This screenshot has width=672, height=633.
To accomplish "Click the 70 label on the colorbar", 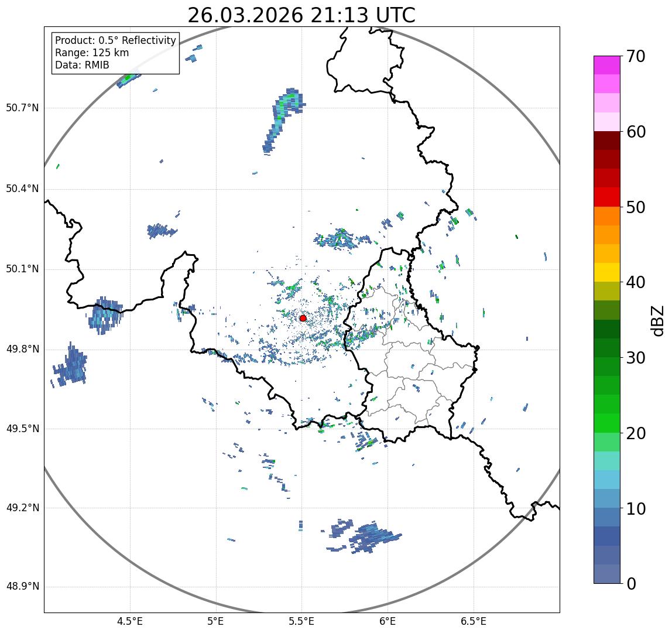I will click(x=636, y=56).
